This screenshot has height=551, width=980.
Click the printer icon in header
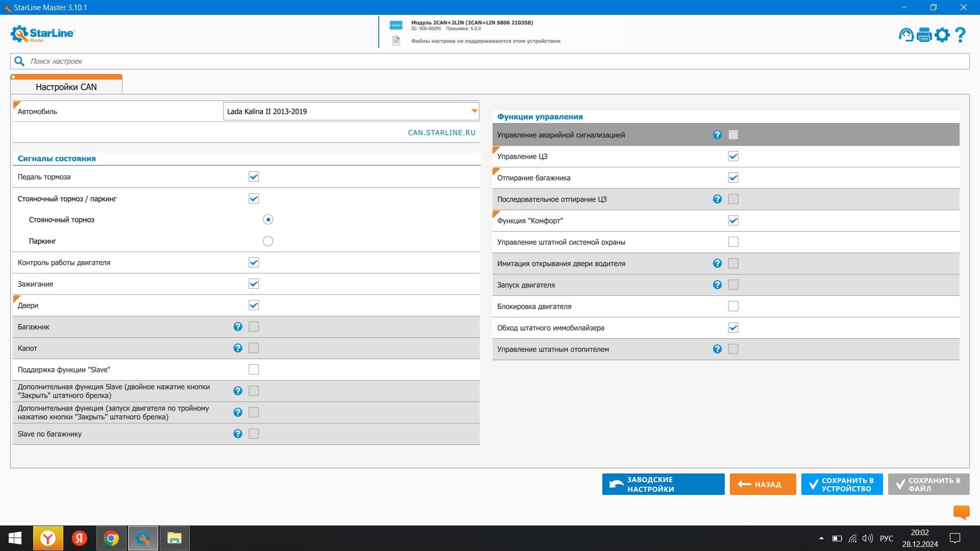(924, 35)
